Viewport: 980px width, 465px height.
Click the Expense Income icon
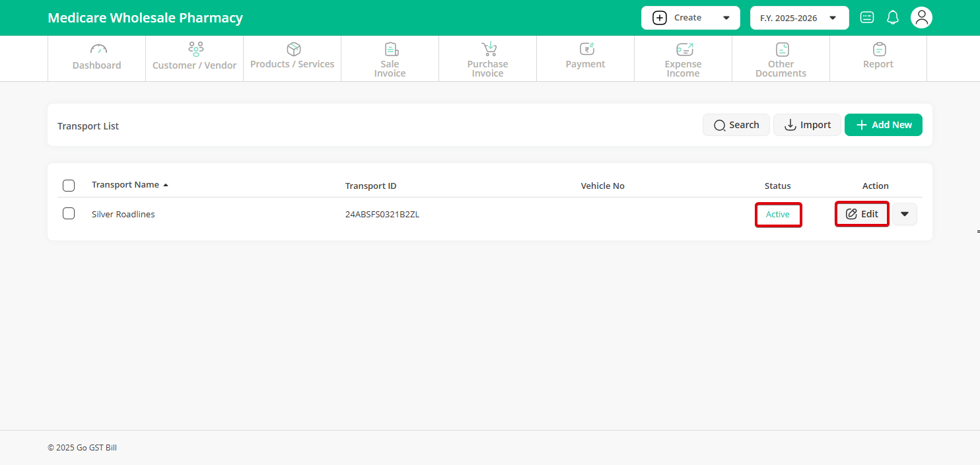(684, 50)
